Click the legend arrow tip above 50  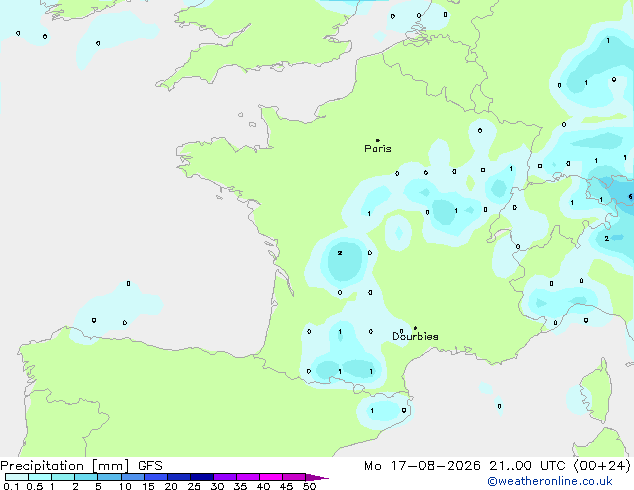tap(317, 477)
